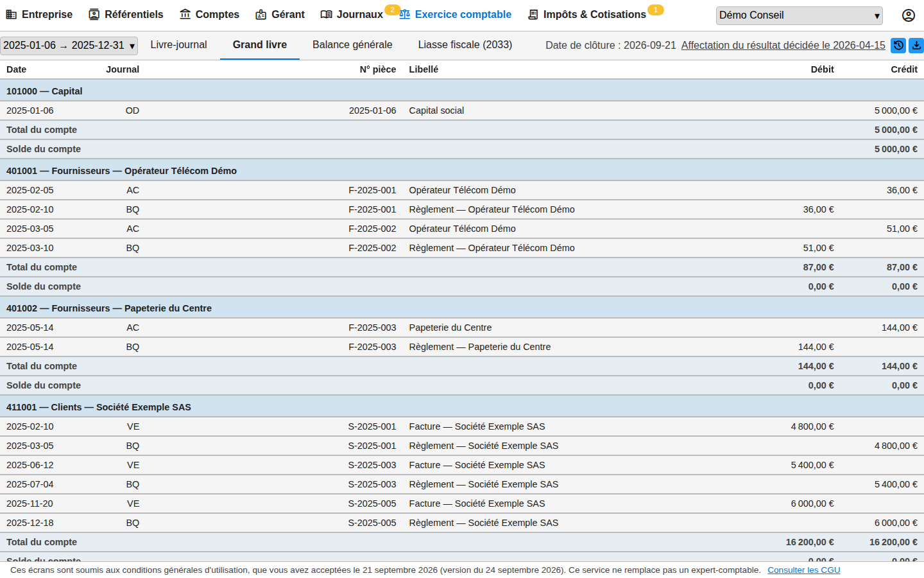Open the Référentiels menu
The height and width of the screenshot is (578, 924).
(x=126, y=14)
